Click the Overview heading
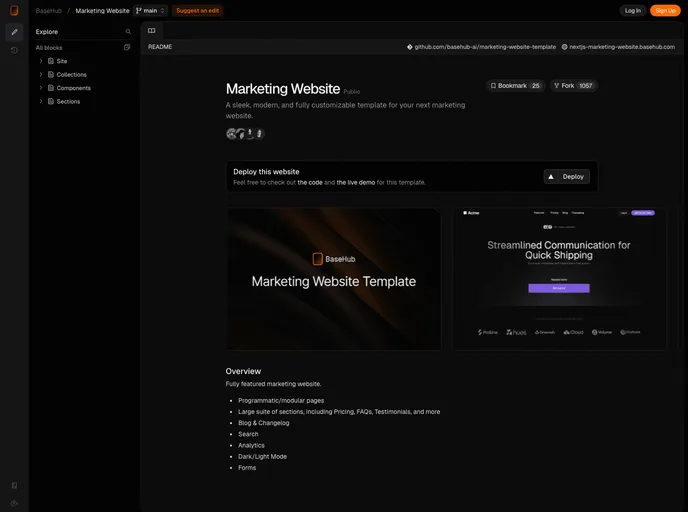 click(x=243, y=371)
